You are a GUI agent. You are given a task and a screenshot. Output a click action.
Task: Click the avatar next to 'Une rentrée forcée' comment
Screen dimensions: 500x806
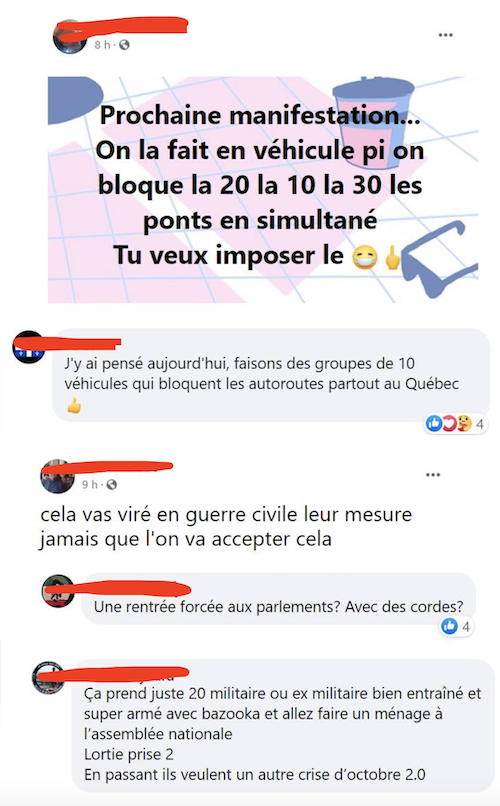(58, 591)
